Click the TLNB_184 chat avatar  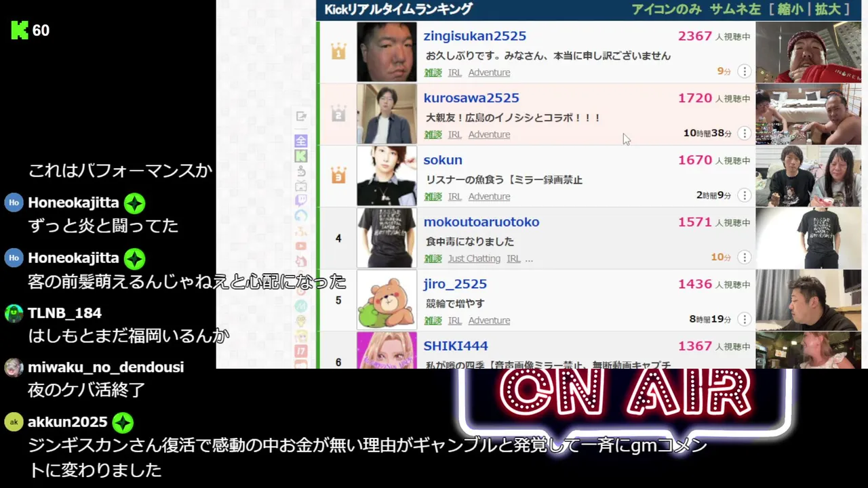(14, 313)
